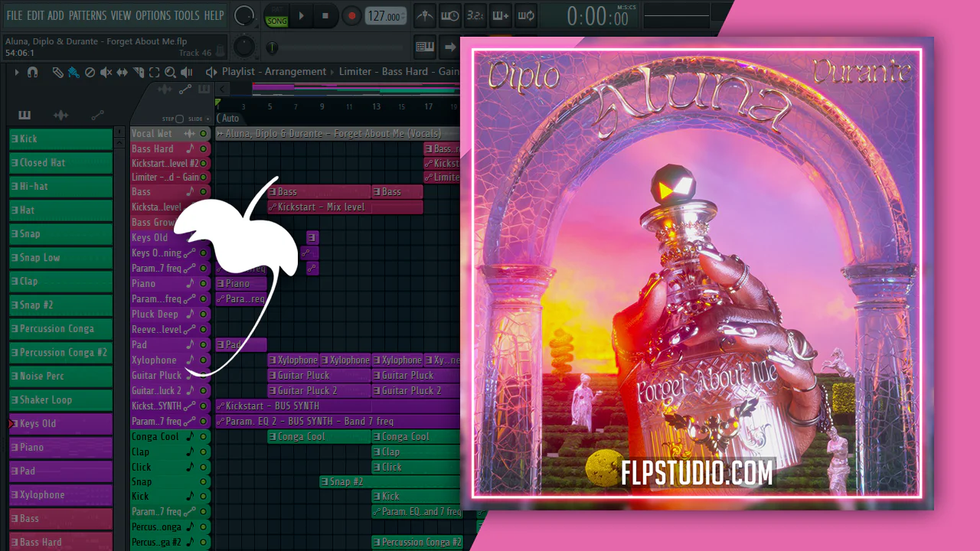
Task: Choose the select tool with dashed square
Action: [x=154, y=72]
